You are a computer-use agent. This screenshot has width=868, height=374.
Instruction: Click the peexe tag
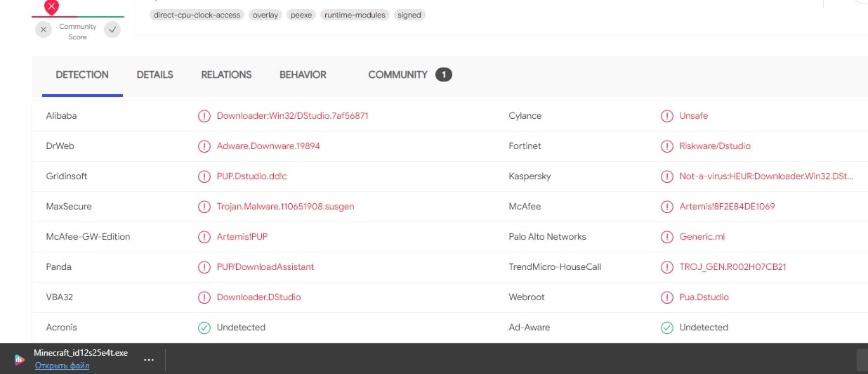[x=301, y=15]
